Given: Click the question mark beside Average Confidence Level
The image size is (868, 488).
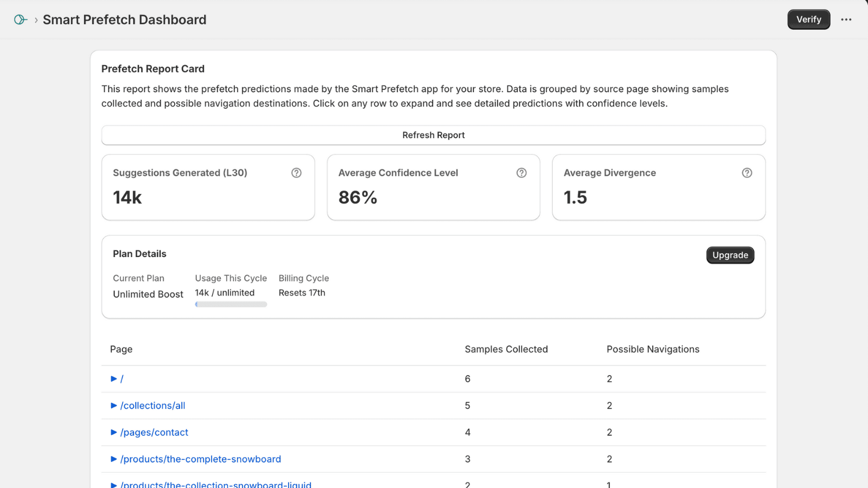Looking at the screenshot, I should coord(521,172).
